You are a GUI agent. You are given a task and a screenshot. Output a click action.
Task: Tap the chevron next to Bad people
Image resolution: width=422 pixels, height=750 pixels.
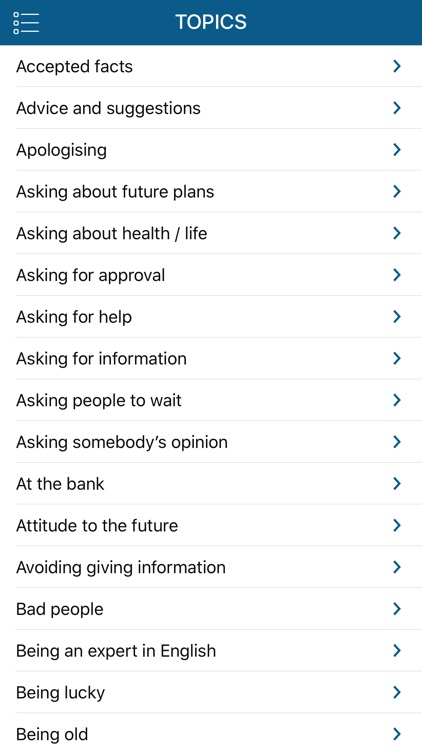click(397, 609)
